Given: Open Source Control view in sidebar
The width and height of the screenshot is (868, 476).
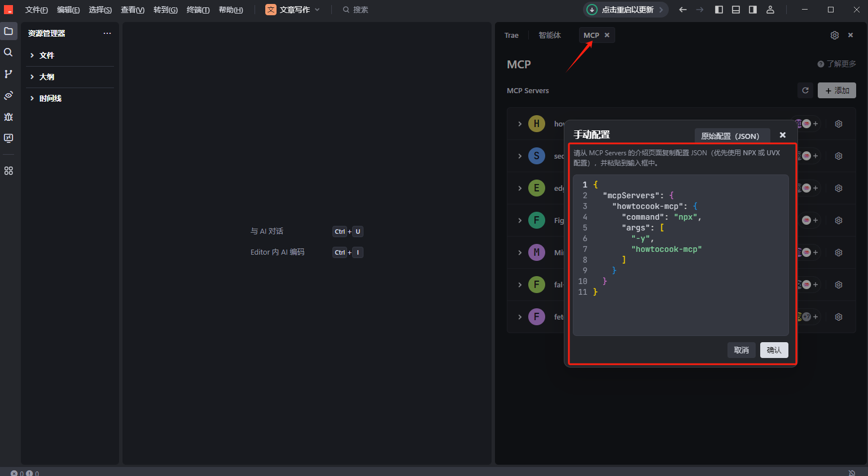Looking at the screenshot, I should click(8, 74).
